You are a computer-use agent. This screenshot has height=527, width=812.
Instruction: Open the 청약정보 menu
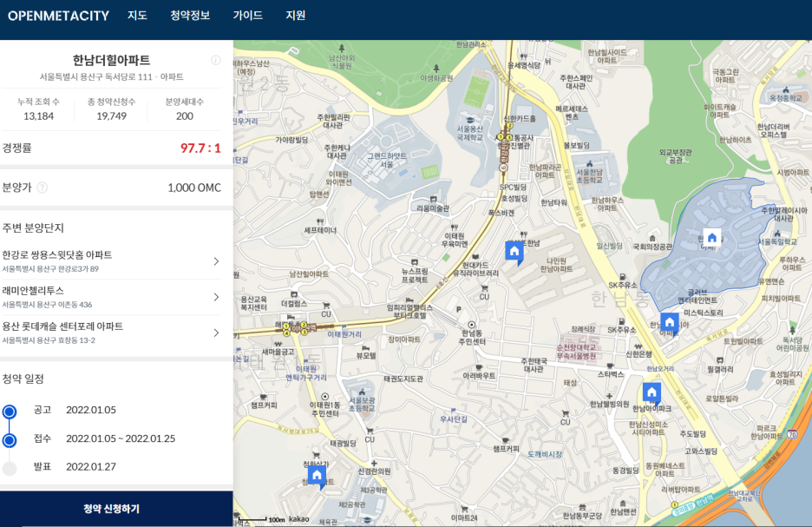[x=190, y=16]
